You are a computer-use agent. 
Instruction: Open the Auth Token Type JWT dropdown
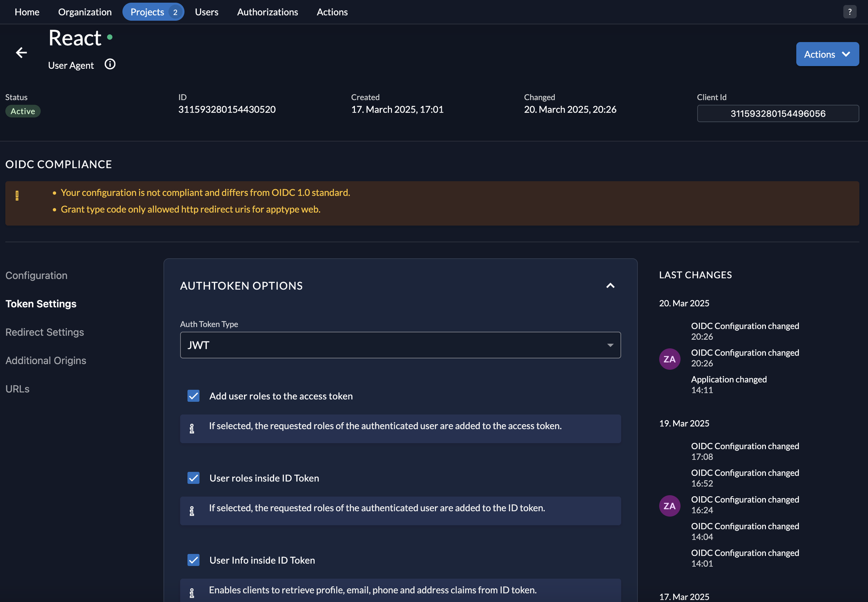pyautogui.click(x=400, y=345)
